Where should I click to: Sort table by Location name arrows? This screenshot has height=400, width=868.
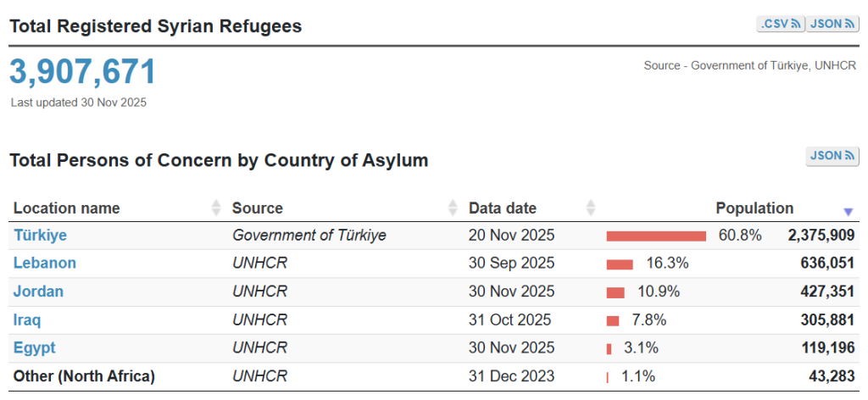pos(215,208)
